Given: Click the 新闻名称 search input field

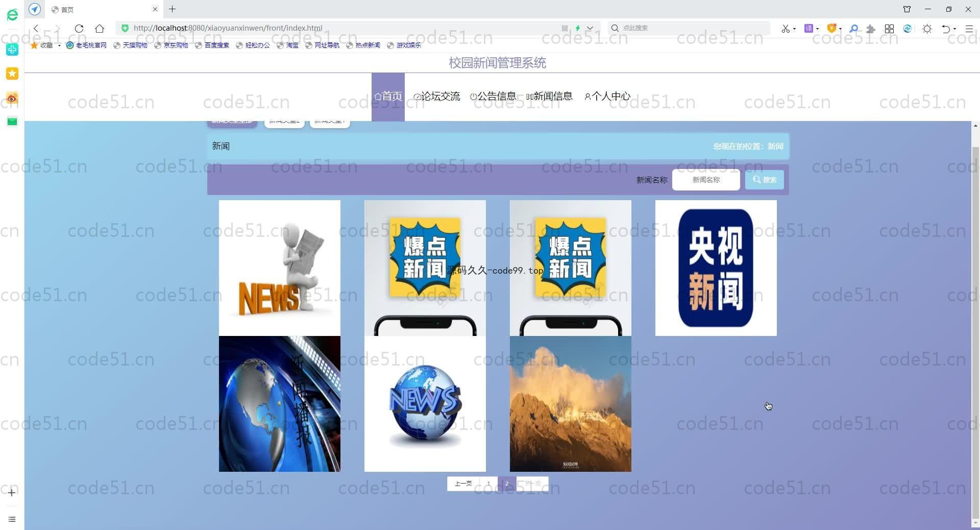Looking at the screenshot, I should (x=706, y=180).
